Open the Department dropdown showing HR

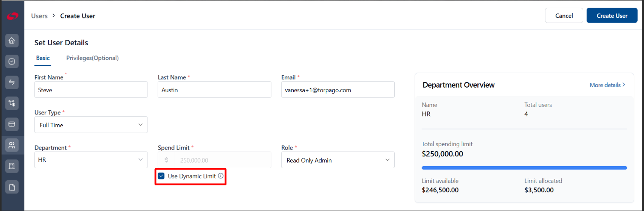click(x=91, y=160)
